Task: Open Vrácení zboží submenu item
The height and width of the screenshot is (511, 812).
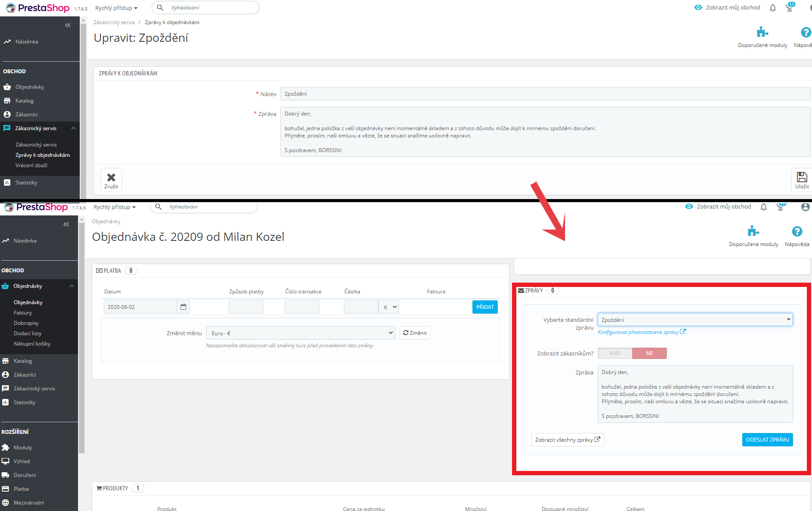Action: coord(31,165)
